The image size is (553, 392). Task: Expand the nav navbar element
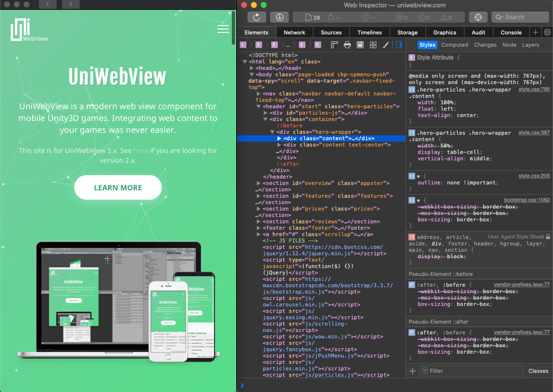(259, 93)
